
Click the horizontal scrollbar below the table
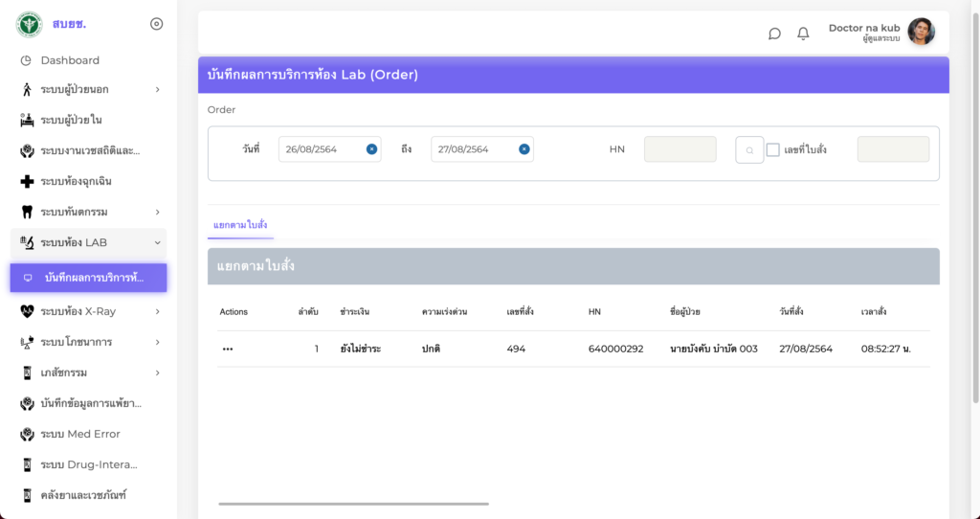point(353,503)
